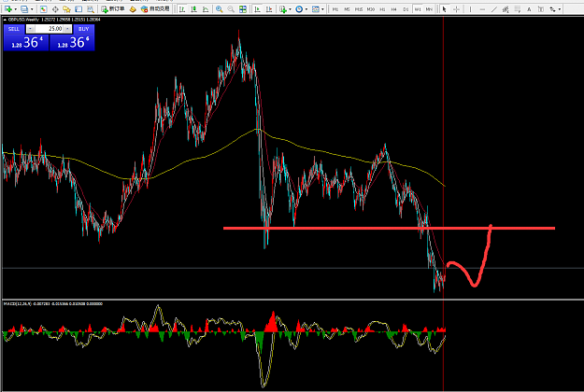This screenshot has height=392, width=584.
Task: Open the Profiles toolbar icon
Action: click(24, 9)
